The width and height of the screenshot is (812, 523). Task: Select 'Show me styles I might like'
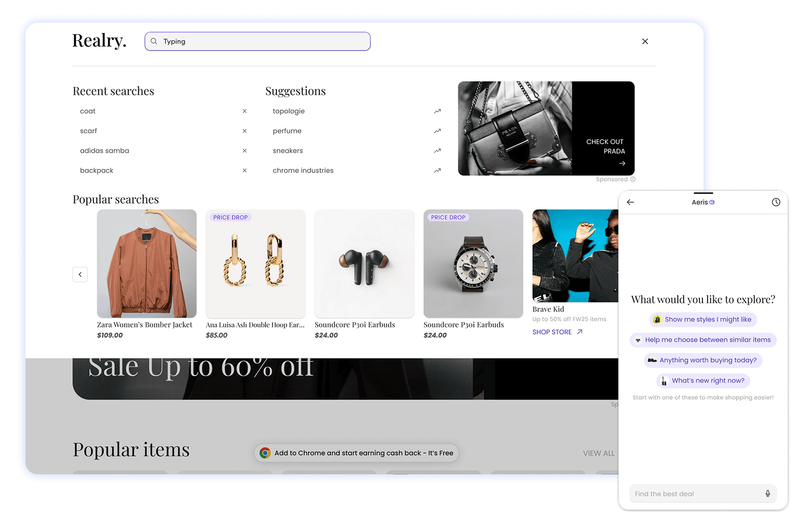tap(703, 320)
